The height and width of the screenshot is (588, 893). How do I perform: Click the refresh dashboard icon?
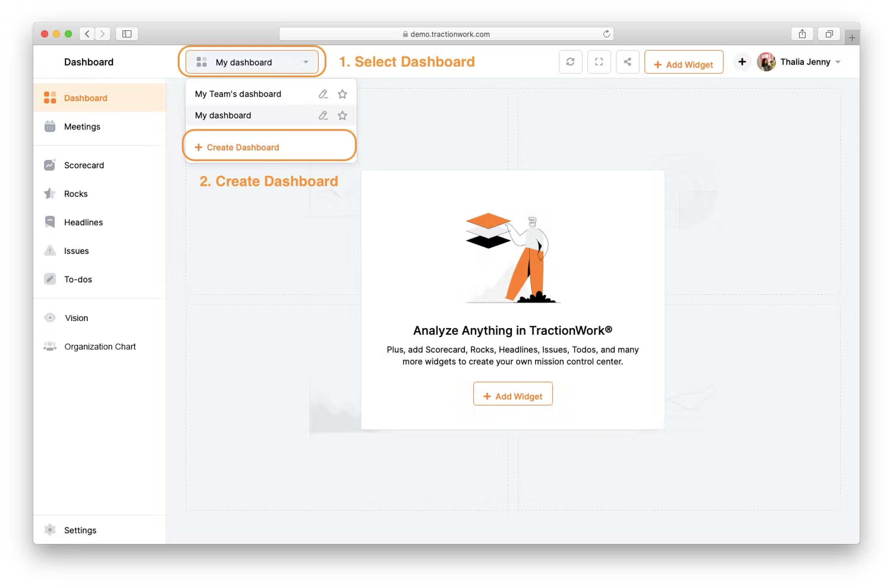pyautogui.click(x=570, y=62)
